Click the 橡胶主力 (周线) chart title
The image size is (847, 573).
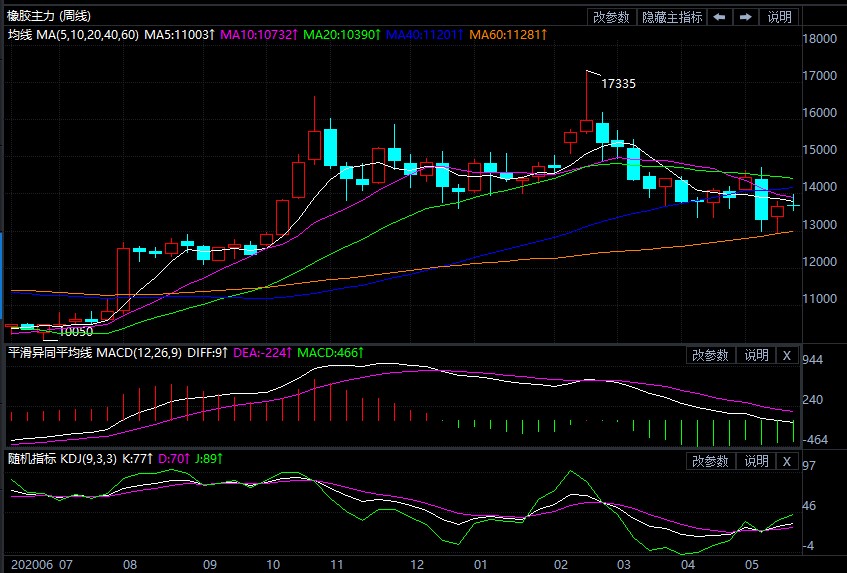tap(49, 16)
